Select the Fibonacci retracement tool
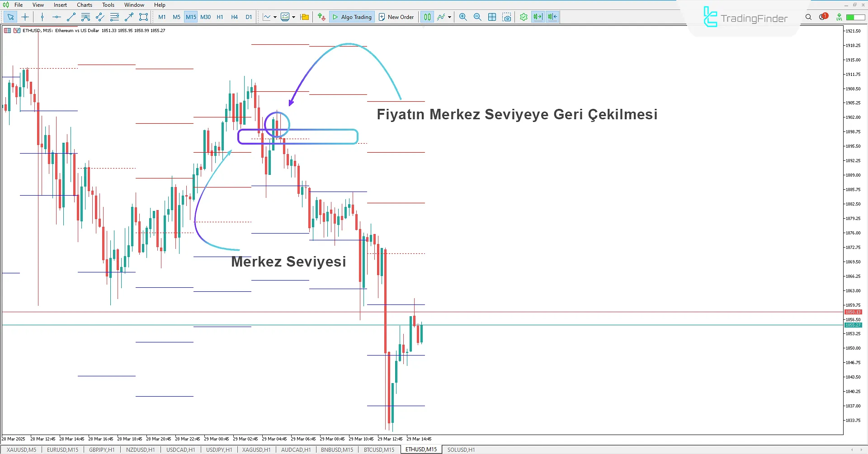This screenshot has width=868, height=454. pos(114,17)
